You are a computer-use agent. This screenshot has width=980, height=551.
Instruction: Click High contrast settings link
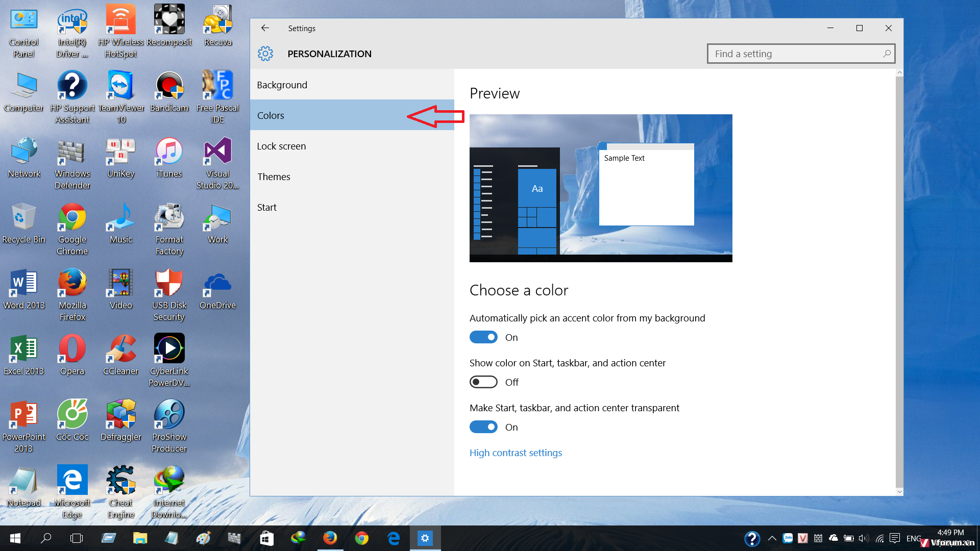pos(516,452)
